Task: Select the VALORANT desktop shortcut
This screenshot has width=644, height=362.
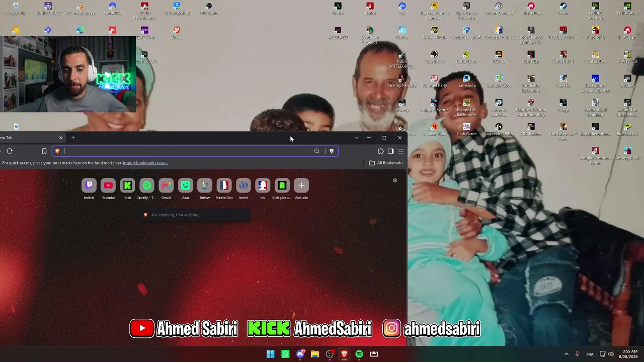Action: [x=338, y=33]
